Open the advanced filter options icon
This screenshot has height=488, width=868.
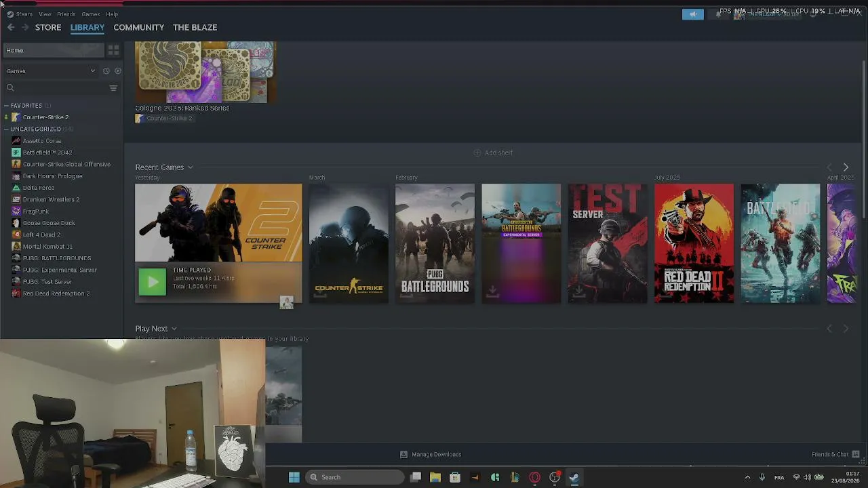pyautogui.click(x=114, y=87)
